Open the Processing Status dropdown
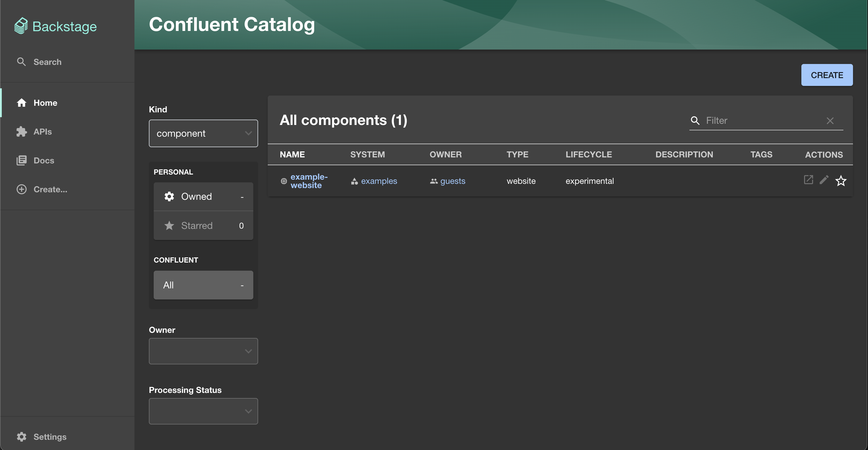Screen dimensions: 868x450 [x=203, y=411]
